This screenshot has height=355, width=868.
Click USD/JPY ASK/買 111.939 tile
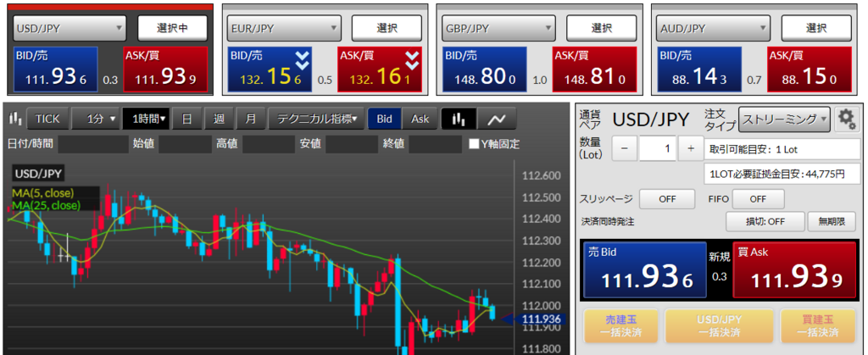point(165,69)
